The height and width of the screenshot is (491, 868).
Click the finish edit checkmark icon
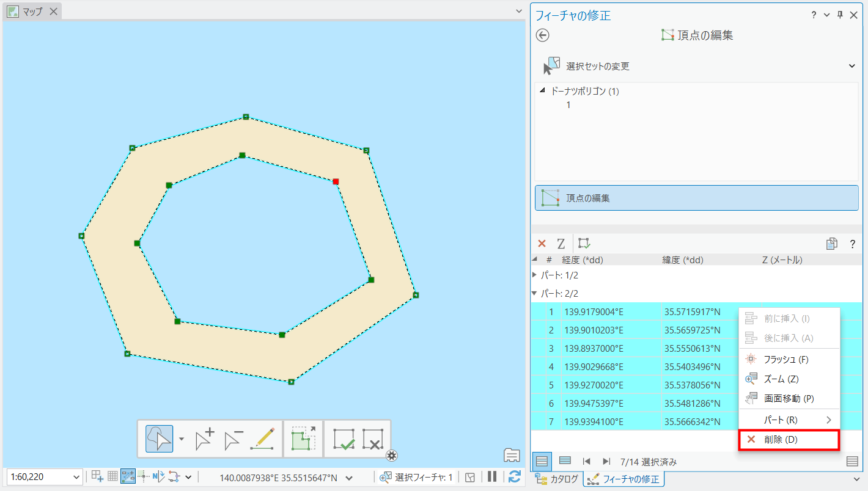(344, 439)
